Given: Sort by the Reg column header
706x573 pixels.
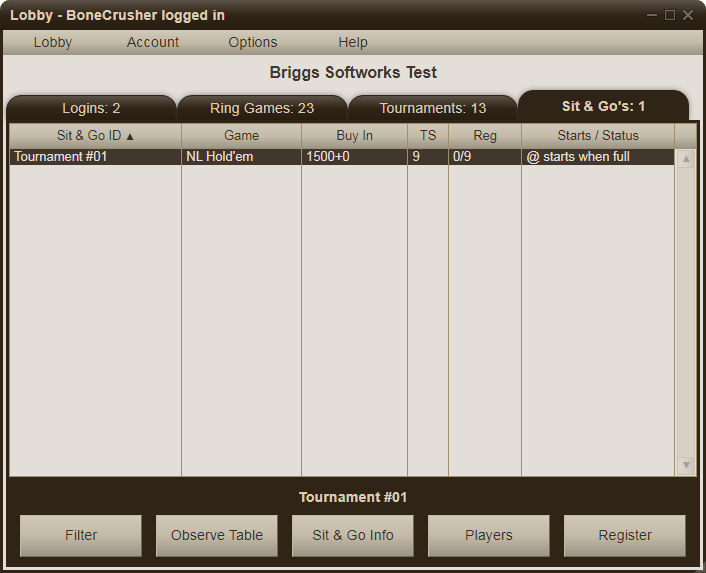Looking at the screenshot, I should click(x=485, y=135).
